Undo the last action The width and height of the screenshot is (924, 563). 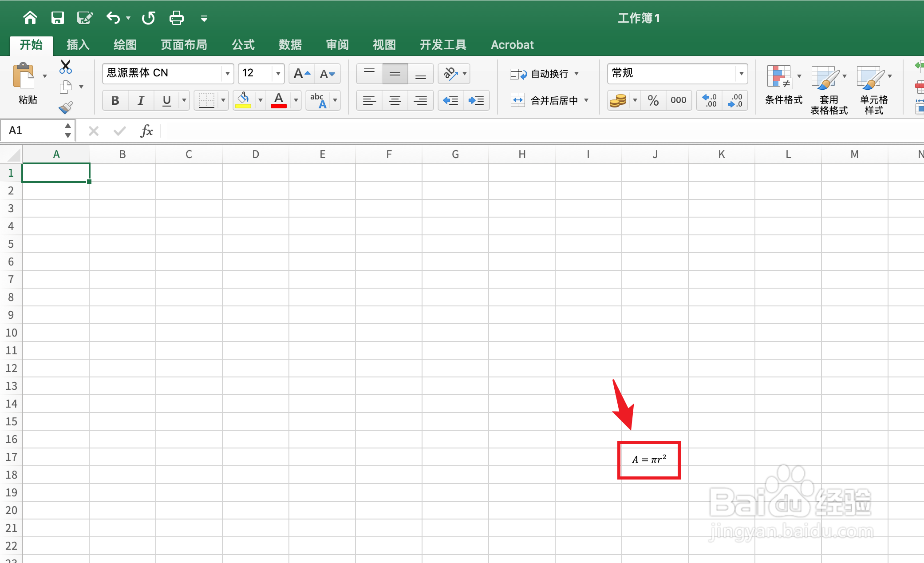[x=113, y=18]
